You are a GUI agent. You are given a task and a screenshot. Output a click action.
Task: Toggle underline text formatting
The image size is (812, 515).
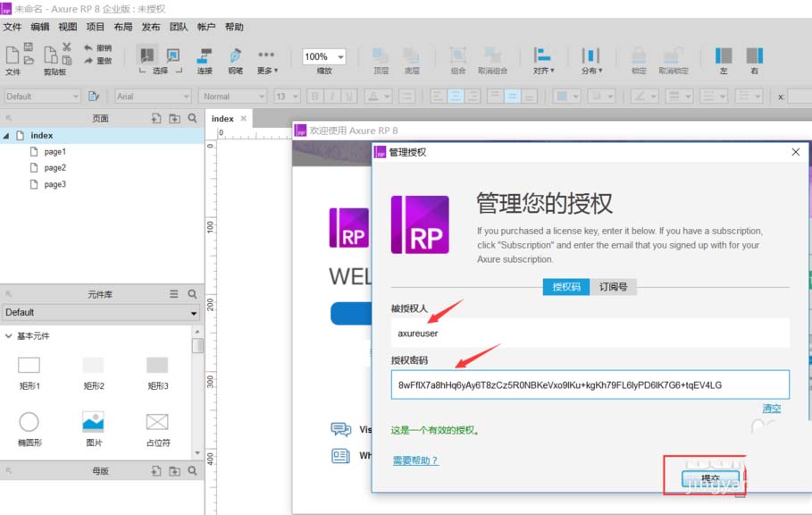tap(347, 97)
